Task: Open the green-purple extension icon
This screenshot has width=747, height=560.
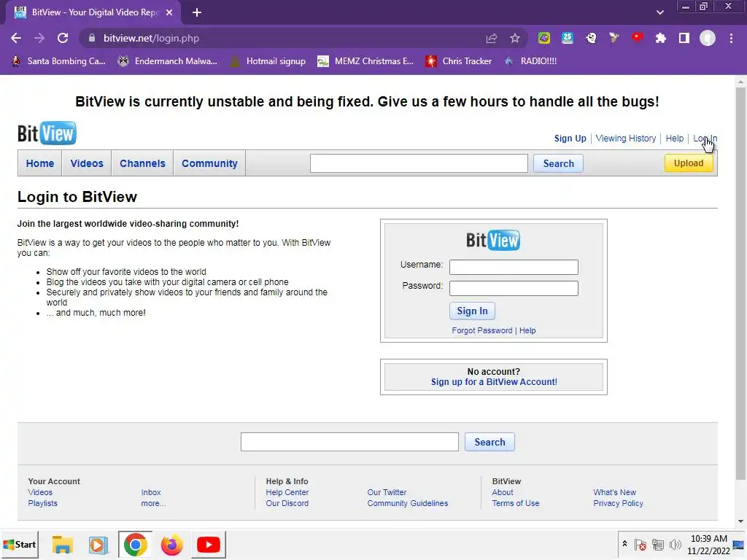Action: coord(544,38)
